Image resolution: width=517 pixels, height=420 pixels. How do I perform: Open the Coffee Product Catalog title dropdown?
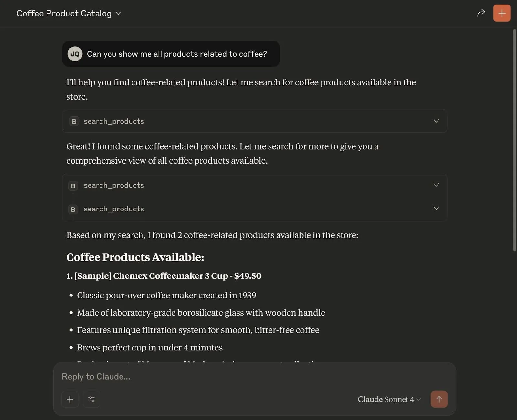[x=69, y=13]
